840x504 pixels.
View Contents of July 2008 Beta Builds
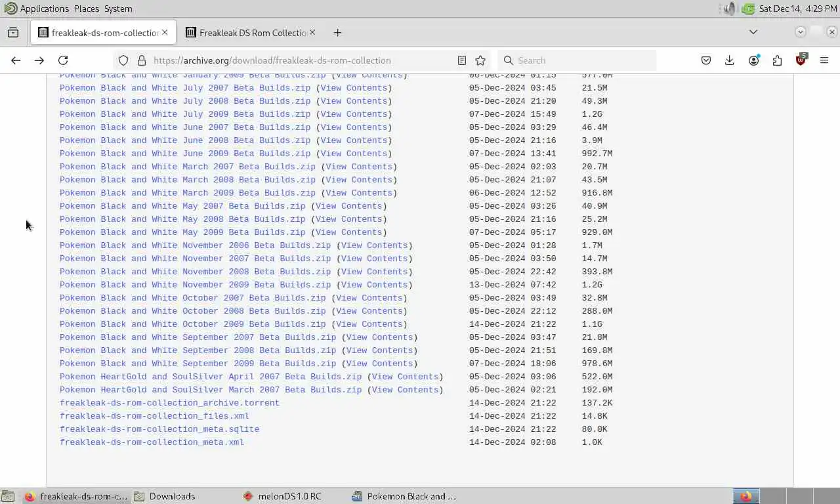point(354,101)
